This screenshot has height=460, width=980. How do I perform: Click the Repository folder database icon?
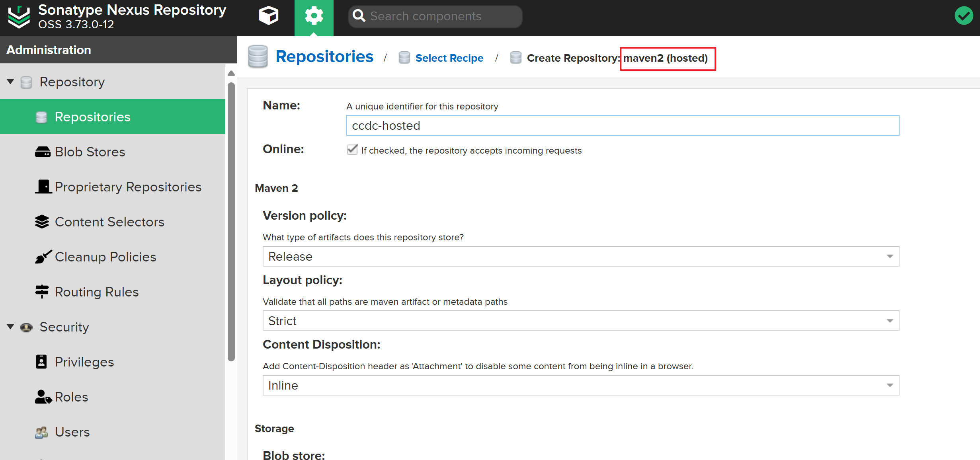(x=26, y=82)
